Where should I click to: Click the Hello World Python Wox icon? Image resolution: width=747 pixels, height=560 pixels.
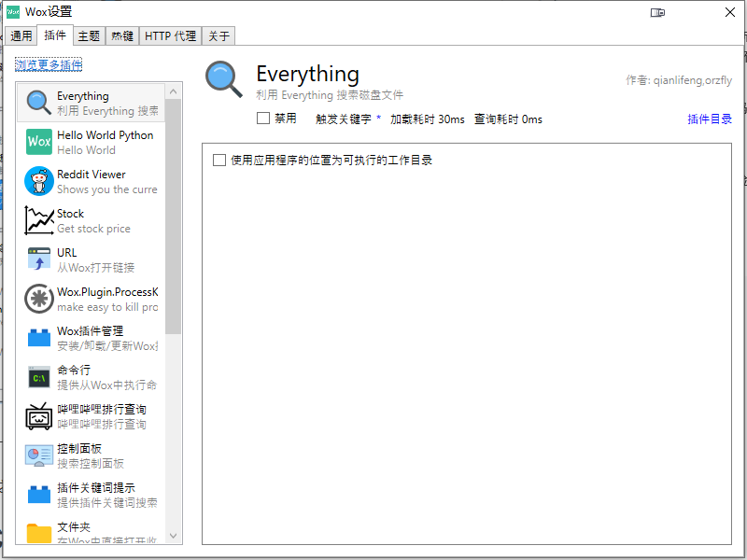point(38,142)
